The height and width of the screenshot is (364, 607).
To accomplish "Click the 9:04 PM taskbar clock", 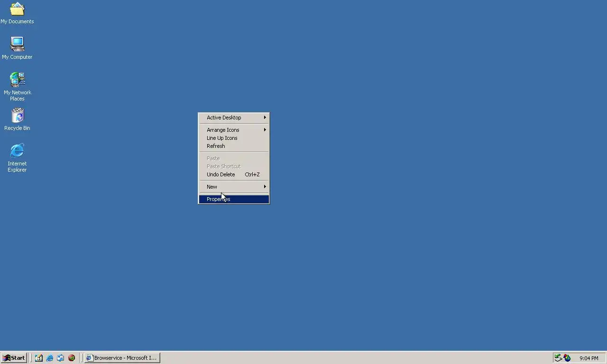I will (x=589, y=358).
